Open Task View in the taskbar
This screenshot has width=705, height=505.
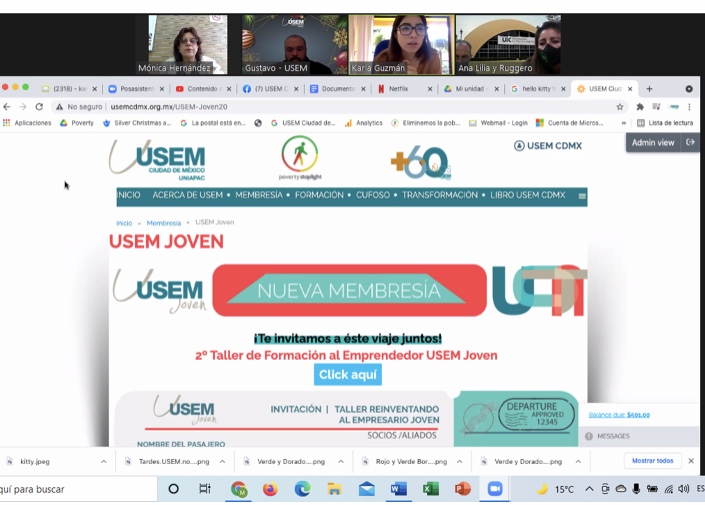pos(205,489)
